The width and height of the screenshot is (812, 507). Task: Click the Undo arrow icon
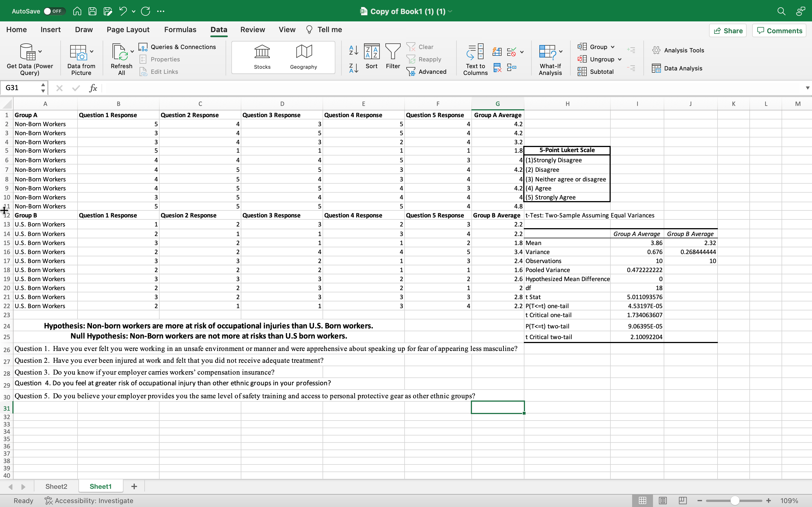point(123,11)
